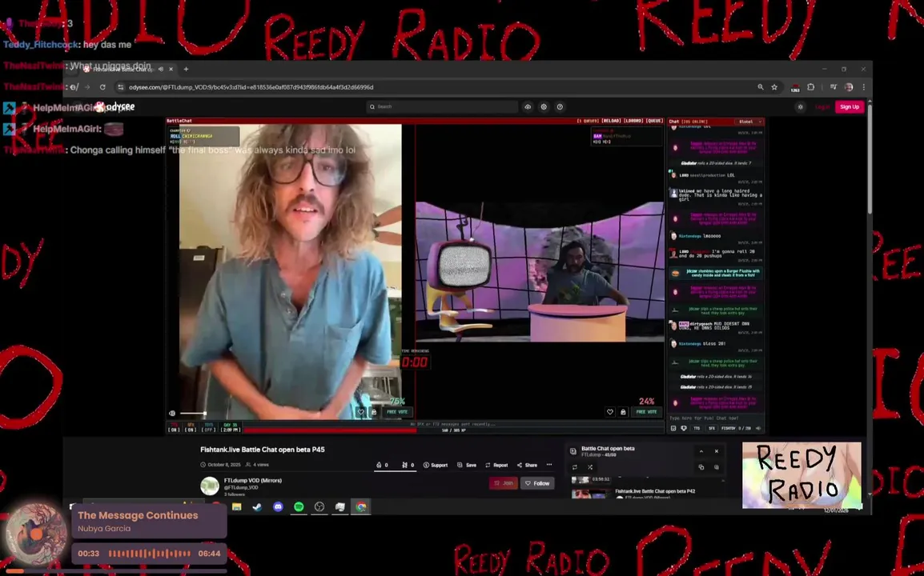
Task: Click the speaker icon in chat toolbar
Action: [757, 428]
